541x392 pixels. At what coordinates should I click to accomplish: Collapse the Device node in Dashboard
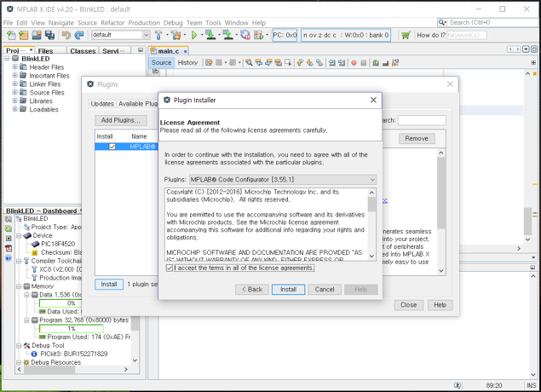tap(19, 236)
